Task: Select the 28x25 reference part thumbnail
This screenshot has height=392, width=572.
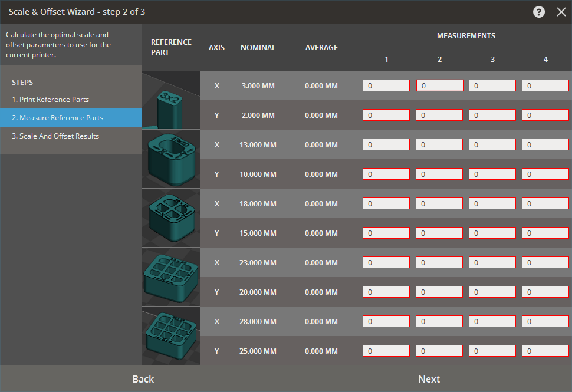Action: [171, 336]
